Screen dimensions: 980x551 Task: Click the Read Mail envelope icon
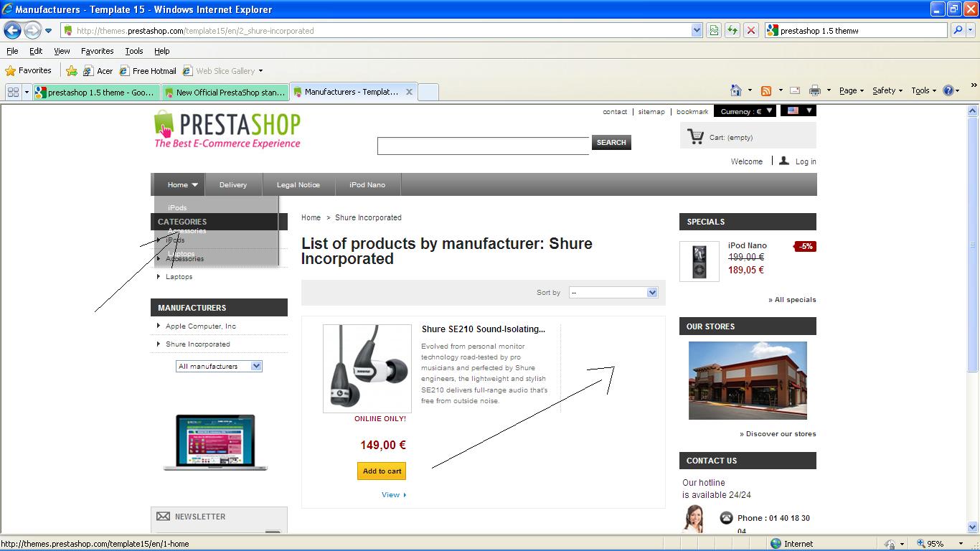coord(795,90)
